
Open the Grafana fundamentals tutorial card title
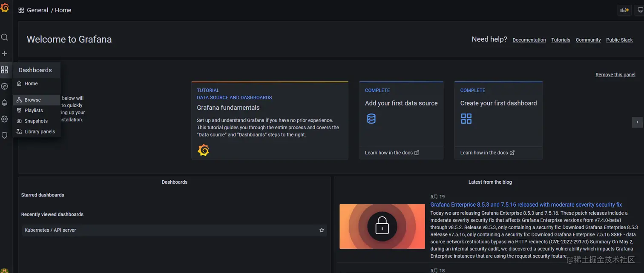coord(228,108)
